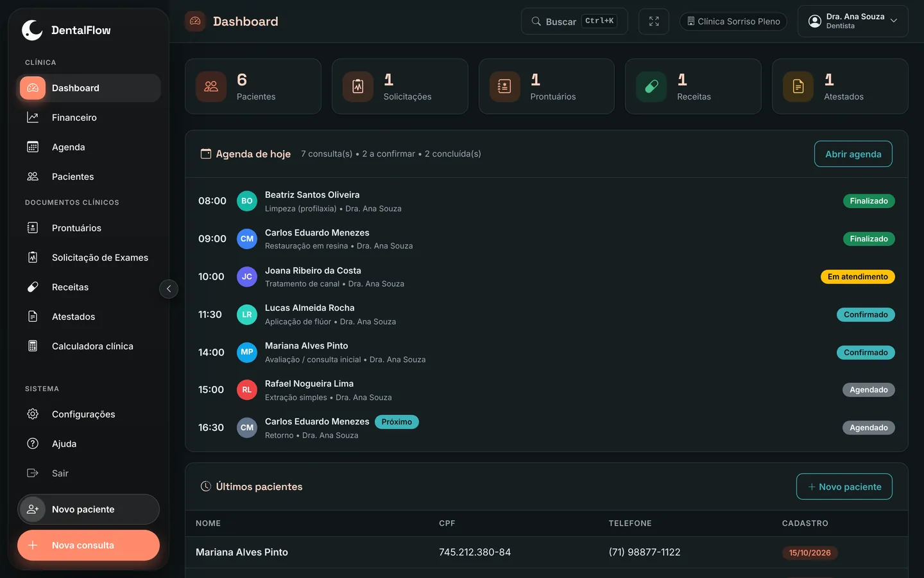The image size is (924, 578).
Task: Open Financeiro in the sidebar
Action: click(x=89, y=118)
